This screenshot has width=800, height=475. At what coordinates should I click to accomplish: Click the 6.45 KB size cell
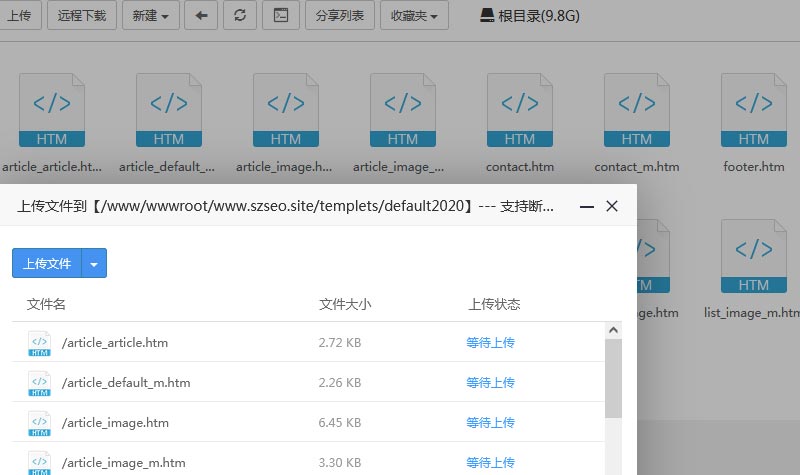click(x=340, y=423)
